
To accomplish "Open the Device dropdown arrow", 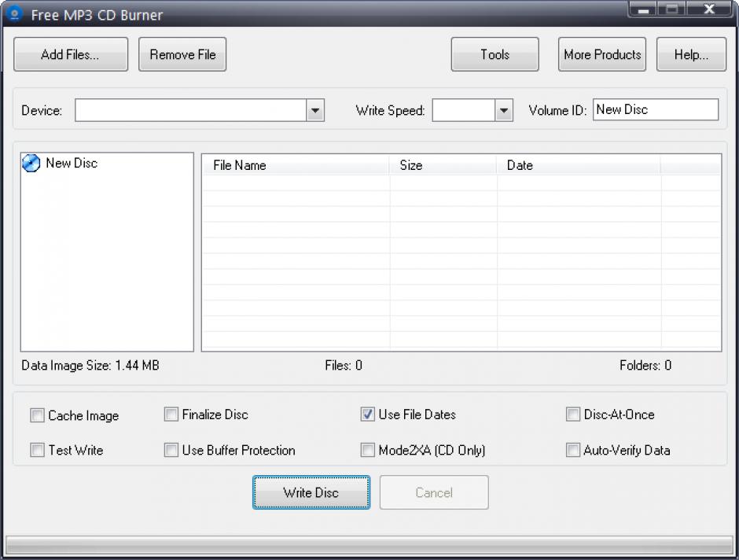I will click(x=315, y=110).
